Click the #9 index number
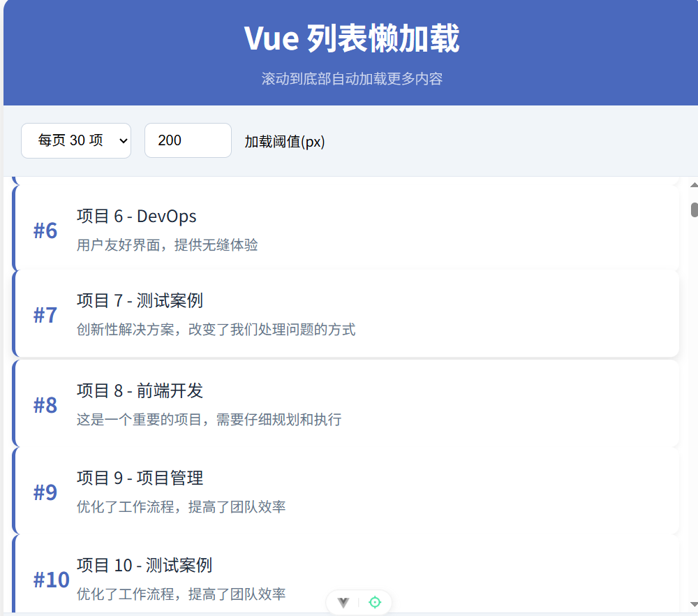 [x=45, y=492]
